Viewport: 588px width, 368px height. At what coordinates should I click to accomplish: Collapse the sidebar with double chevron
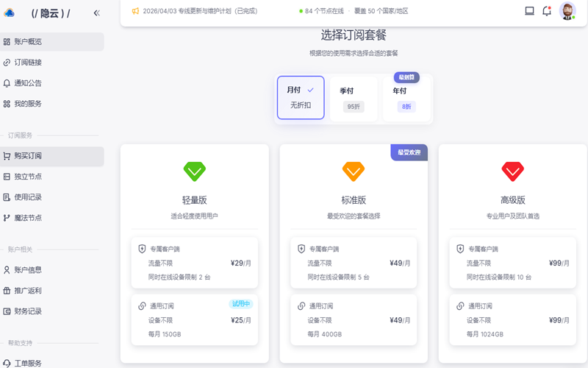pos(97,13)
